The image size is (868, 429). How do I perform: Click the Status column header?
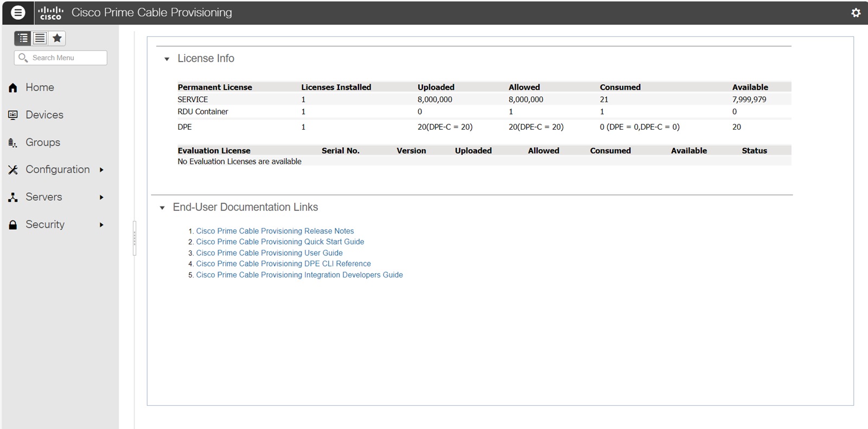(x=755, y=150)
